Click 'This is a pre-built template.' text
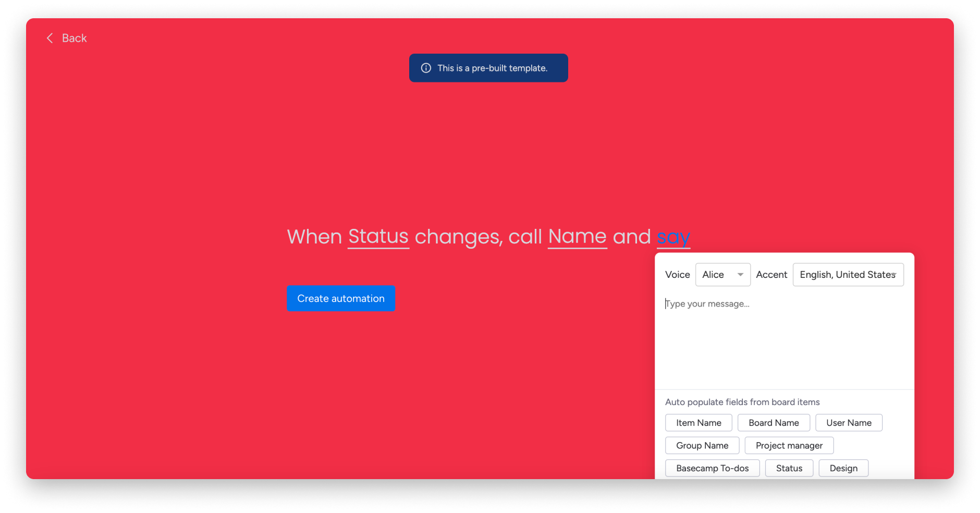This screenshot has width=980, height=513. coord(492,68)
